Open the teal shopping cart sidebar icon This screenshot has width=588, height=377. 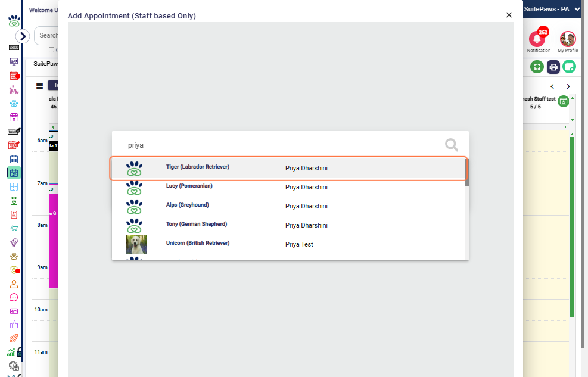click(14, 228)
